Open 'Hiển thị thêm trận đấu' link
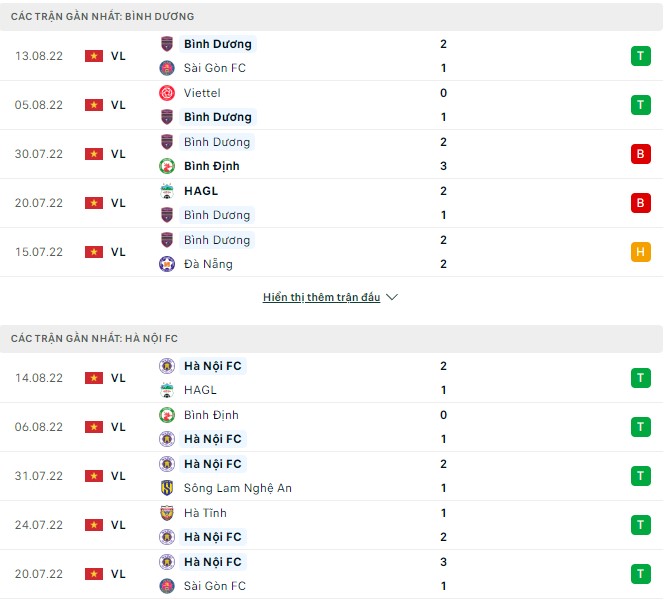This screenshot has height=600, width=672. click(x=321, y=298)
